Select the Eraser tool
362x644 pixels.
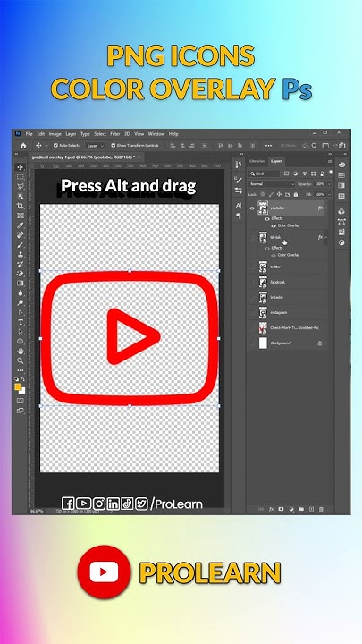20,274
